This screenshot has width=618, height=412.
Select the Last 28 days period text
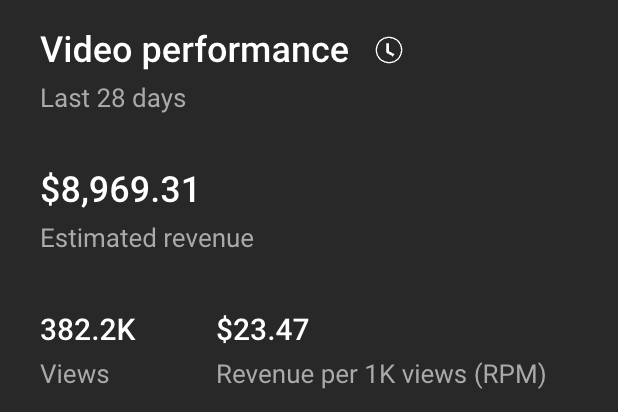(x=113, y=99)
